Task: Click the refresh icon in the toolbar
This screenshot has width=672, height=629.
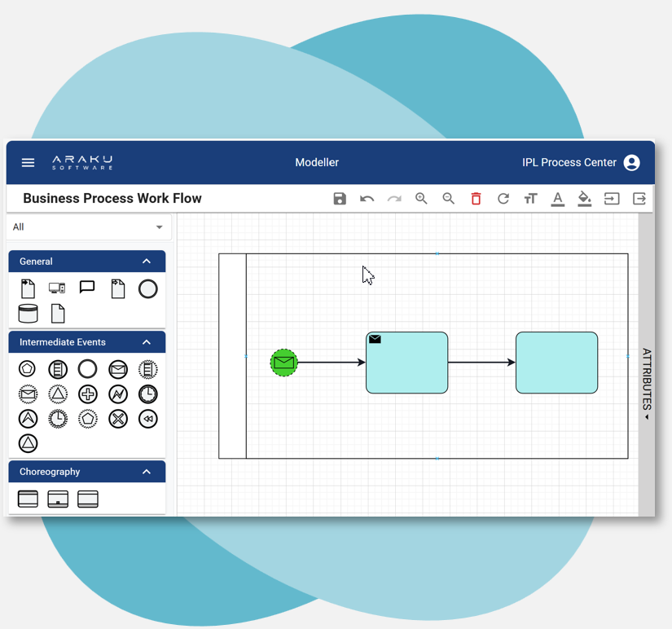Action: point(503,199)
